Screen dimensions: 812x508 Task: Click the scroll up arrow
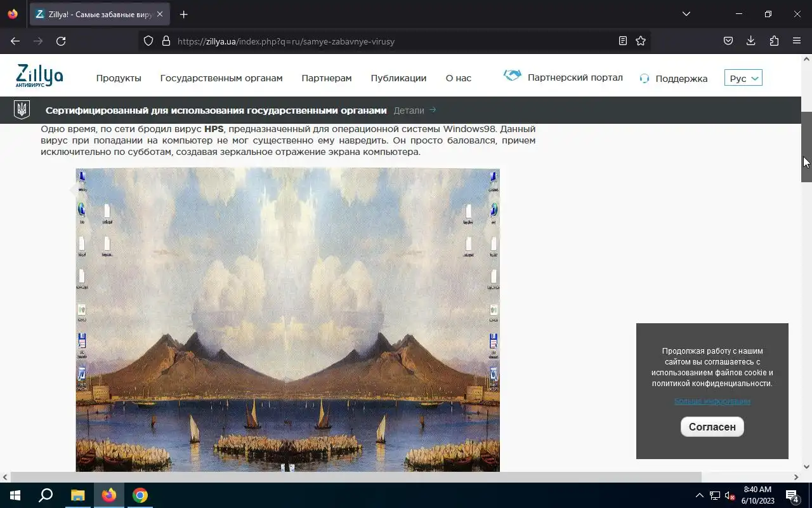(x=806, y=60)
